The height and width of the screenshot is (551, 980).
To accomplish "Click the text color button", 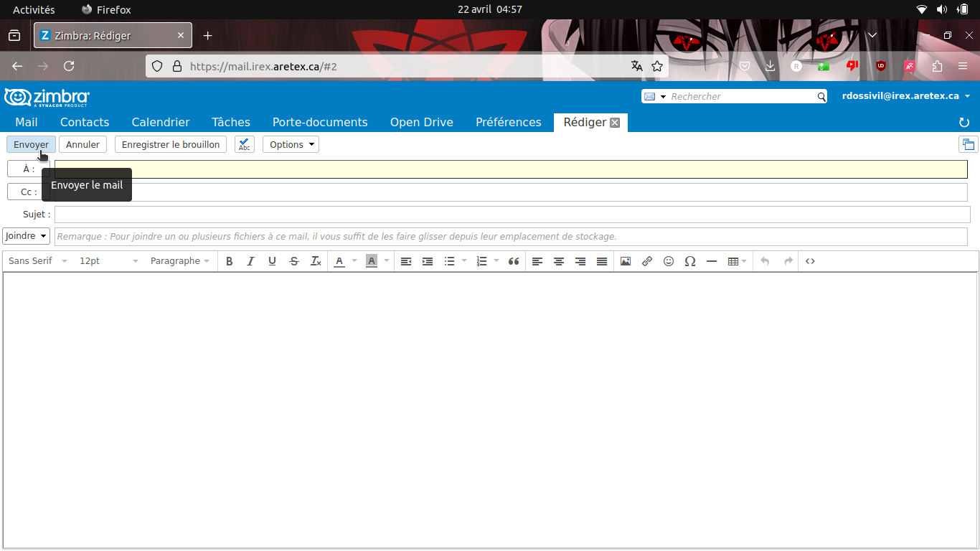I will click(339, 261).
